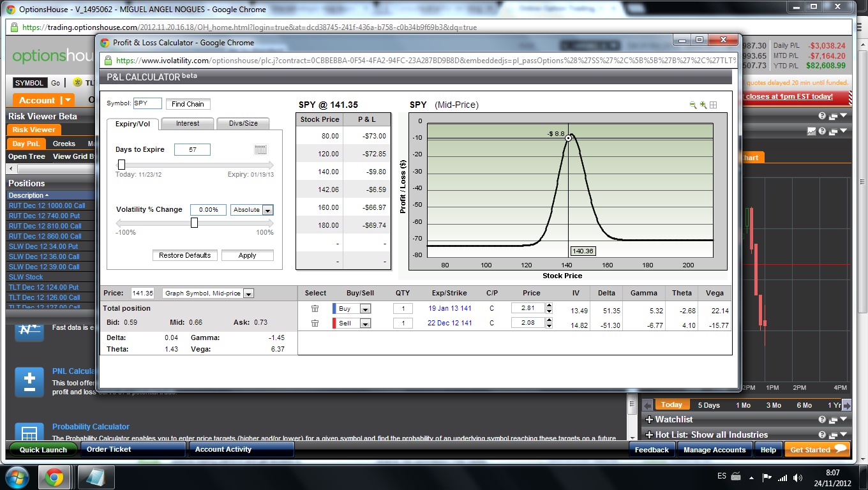Viewport: 868px width, 490px height.
Task: Open the notepad app on the taskbar
Action: point(96,477)
